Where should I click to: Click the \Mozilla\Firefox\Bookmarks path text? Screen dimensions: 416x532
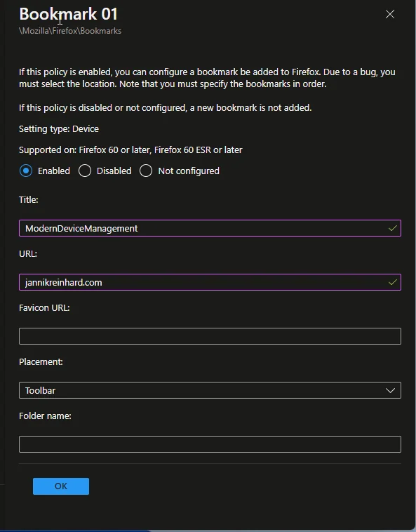[70, 31]
